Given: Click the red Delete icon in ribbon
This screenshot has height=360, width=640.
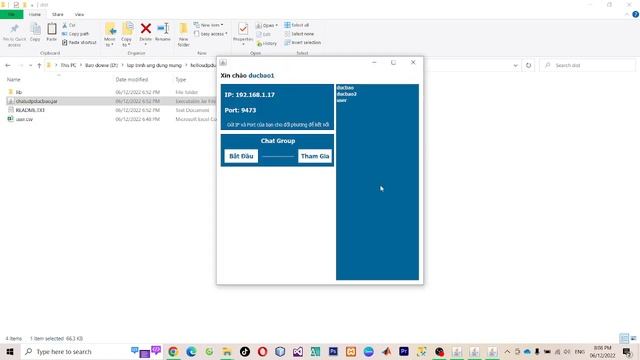Looking at the screenshot, I should [x=146, y=29].
